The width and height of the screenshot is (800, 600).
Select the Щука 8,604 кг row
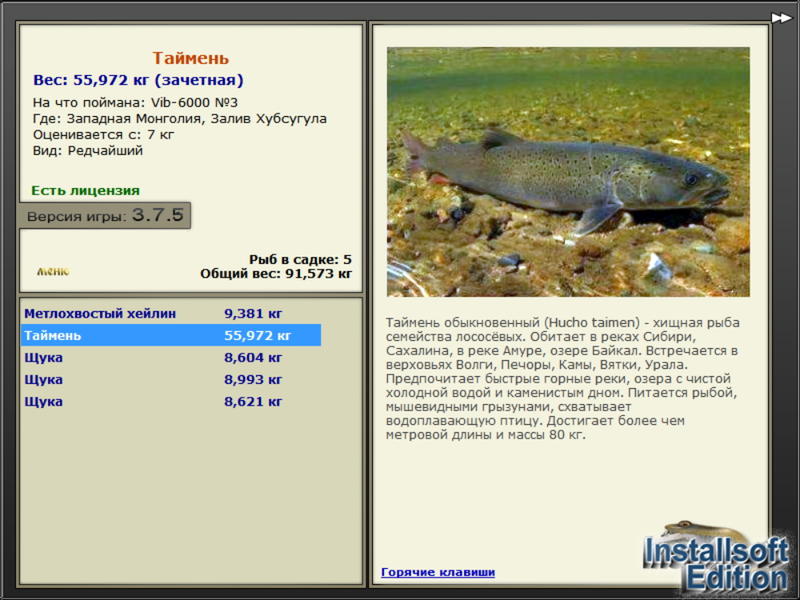pos(171,357)
